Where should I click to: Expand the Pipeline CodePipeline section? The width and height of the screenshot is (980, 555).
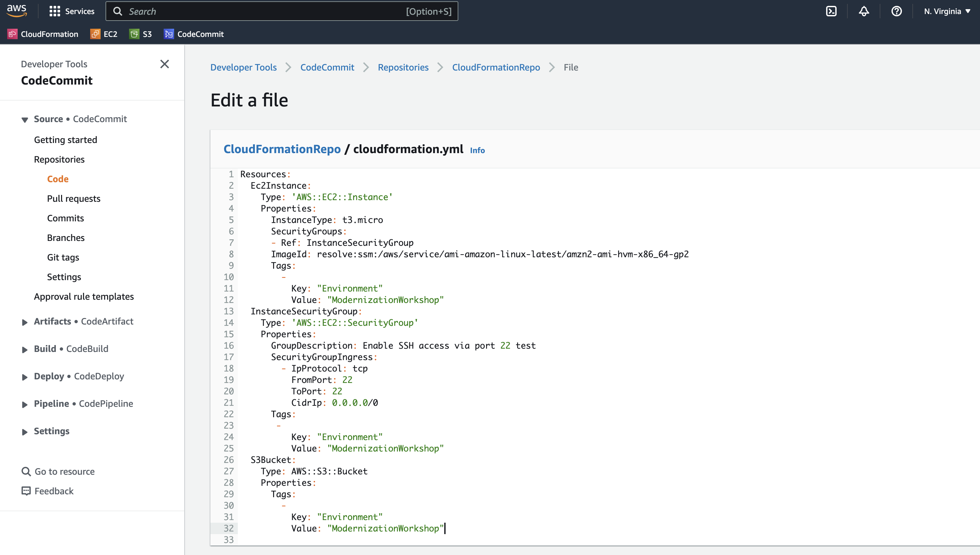pos(25,405)
